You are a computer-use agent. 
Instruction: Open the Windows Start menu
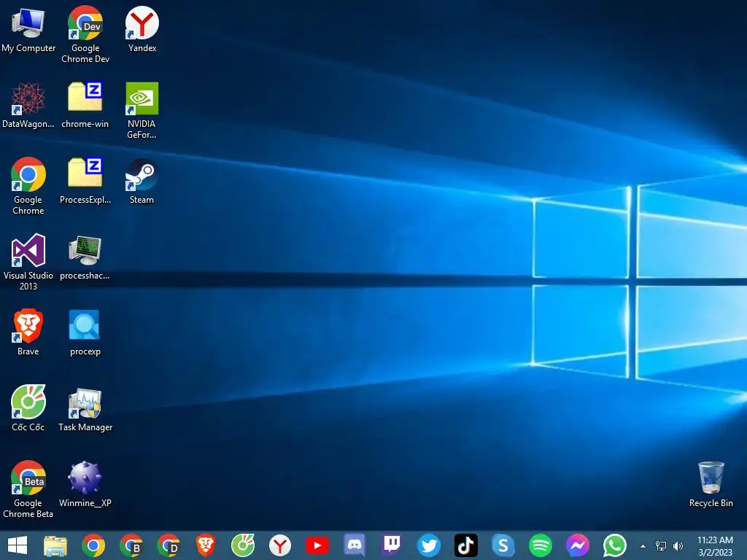tap(18, 545)
